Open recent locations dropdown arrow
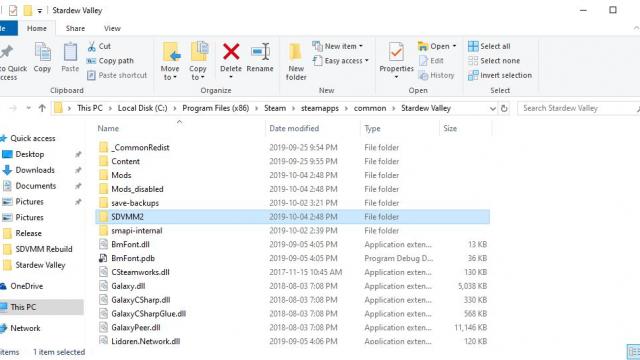Image resolution: width=640 pixels, height=360 pixels. coord(29,108)
